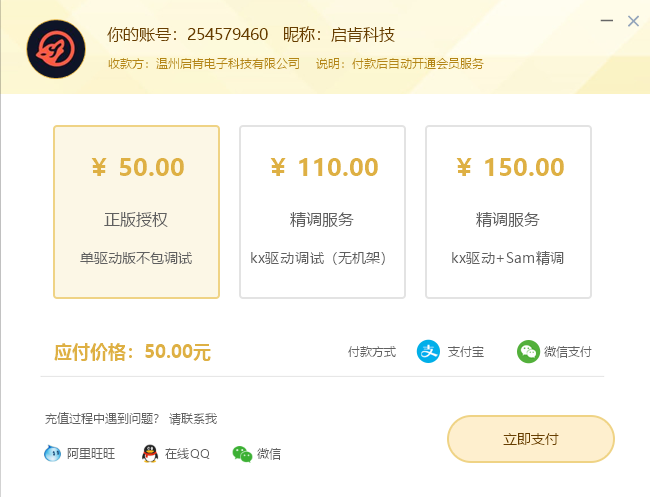Click the AliWangWang contact icon
The image size is (650, 497).
[x=52, y=453]
